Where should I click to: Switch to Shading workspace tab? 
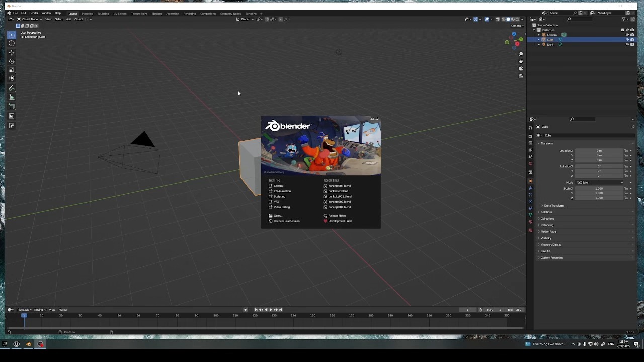(156, 14)
